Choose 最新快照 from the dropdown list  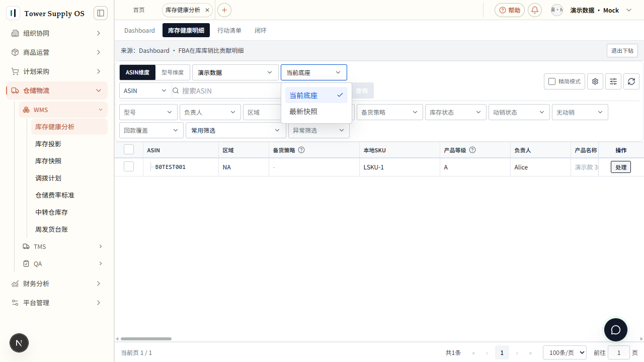point(316,112)
